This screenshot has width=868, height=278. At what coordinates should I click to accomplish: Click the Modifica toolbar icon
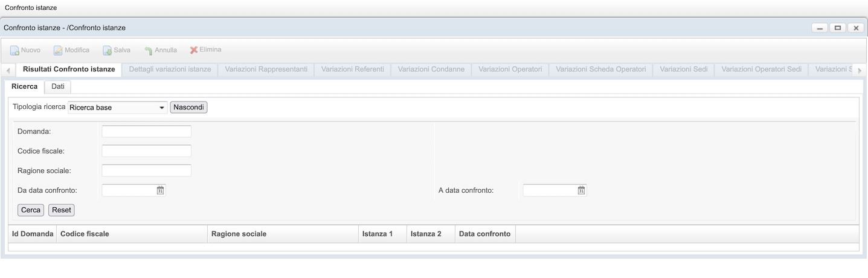(x=58, y=50)
